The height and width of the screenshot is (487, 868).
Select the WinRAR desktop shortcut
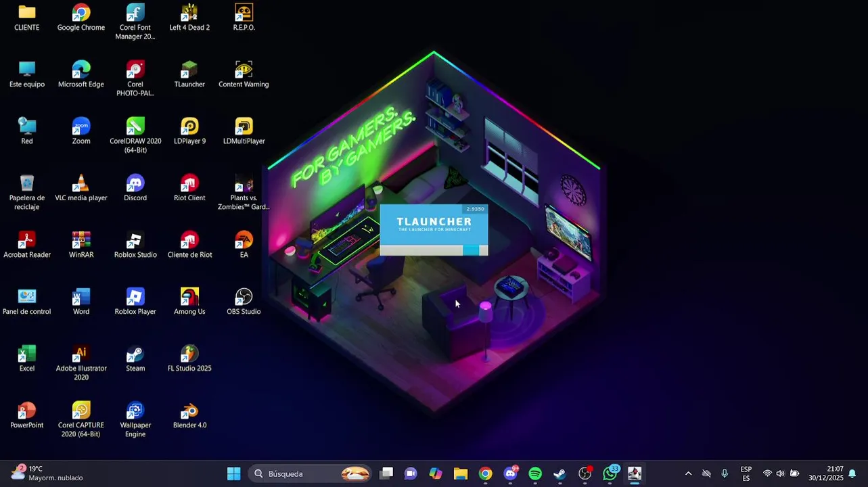tap(81, 245)
